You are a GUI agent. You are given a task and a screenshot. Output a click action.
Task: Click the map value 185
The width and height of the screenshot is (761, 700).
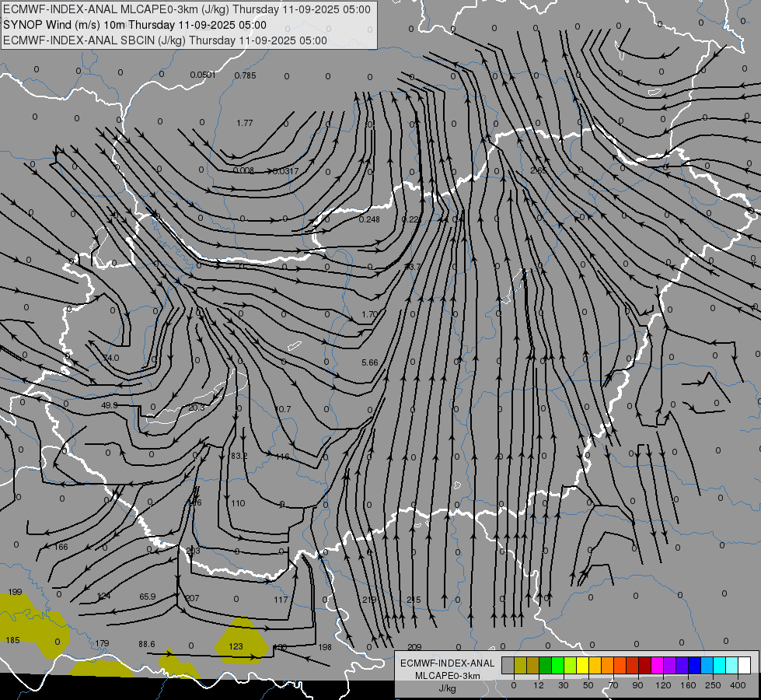[12, 640]
